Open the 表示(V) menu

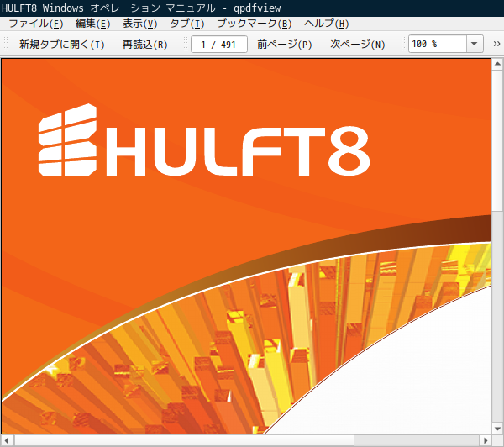(139, 24)
